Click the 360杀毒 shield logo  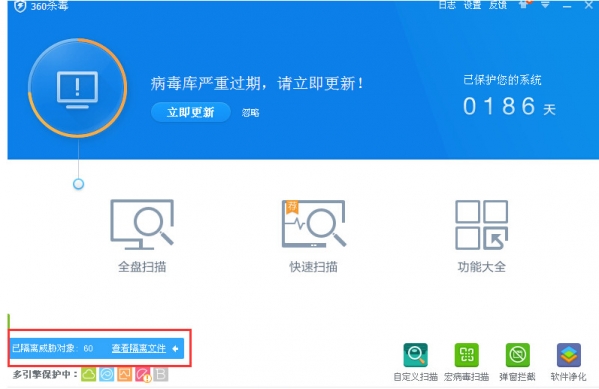coord(20,6)
